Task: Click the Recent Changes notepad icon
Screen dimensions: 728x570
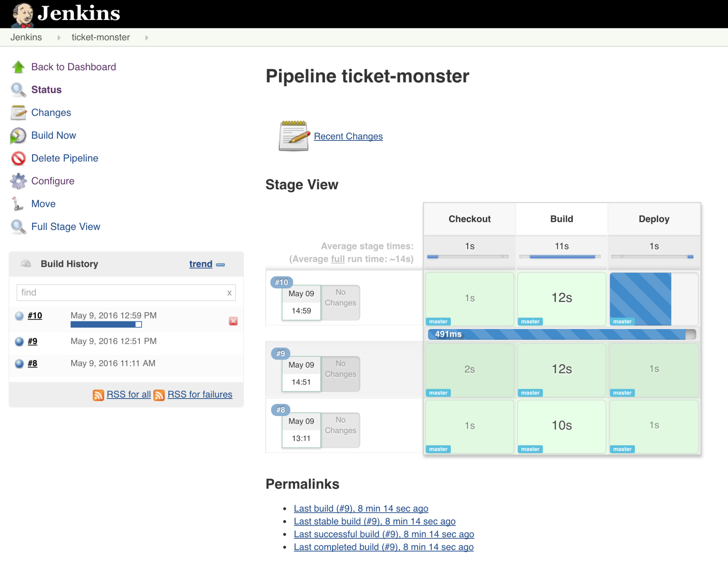Action: tap(294, 136)
